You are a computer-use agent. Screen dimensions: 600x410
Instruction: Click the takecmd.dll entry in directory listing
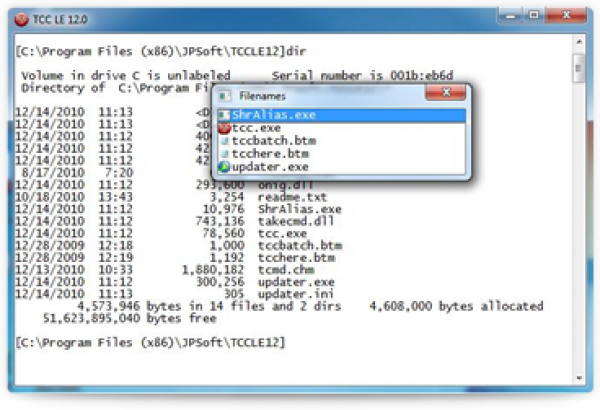click(296, 221)
